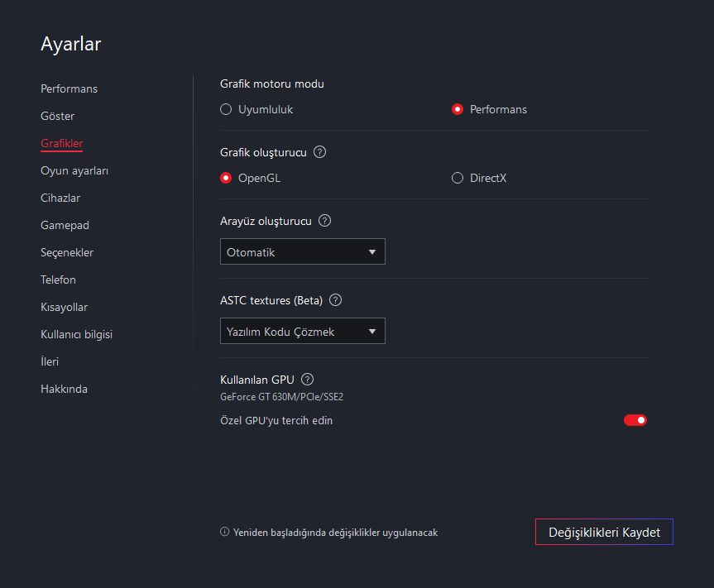Open the Hakkında page

[x=64, y=389]
